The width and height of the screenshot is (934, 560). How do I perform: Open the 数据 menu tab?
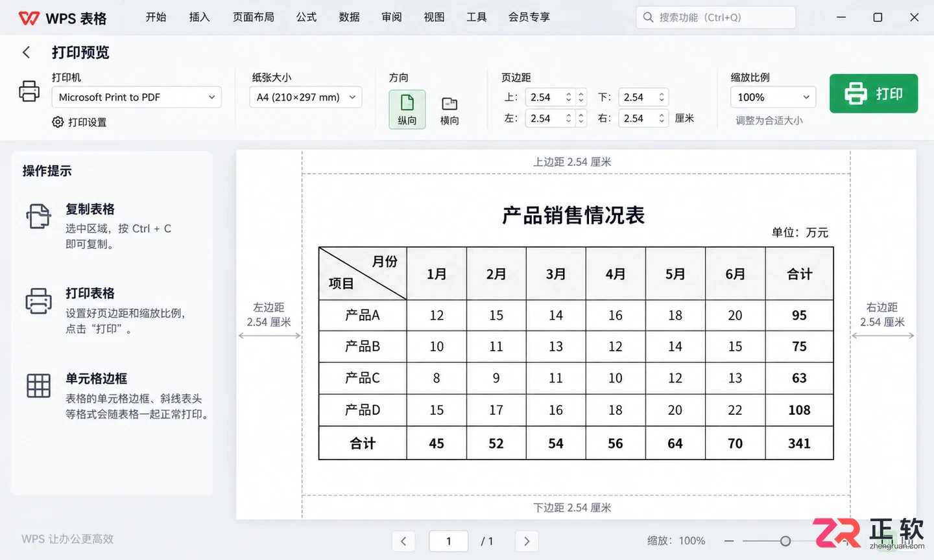point(349,17)
